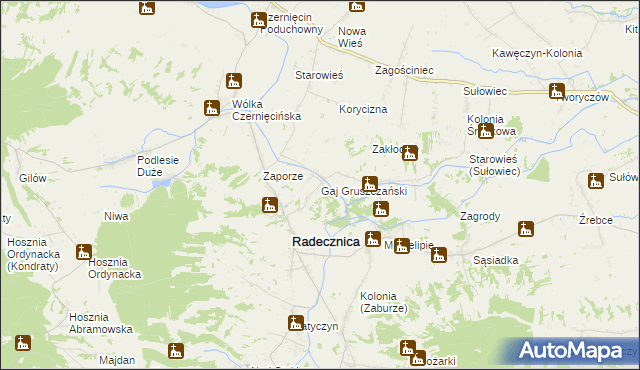Select the Gilów village label

pyautogui.click(x=33, y=178)
